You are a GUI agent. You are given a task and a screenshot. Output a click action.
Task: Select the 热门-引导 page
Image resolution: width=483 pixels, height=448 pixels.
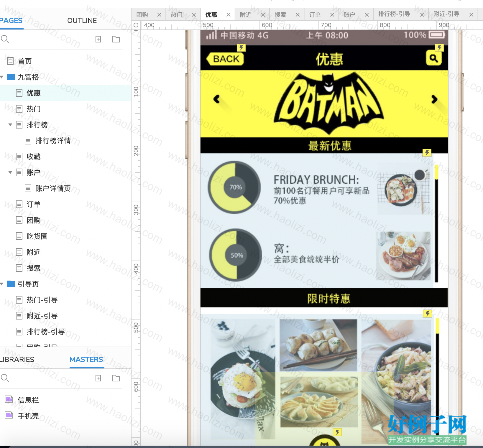coord(42,300)
